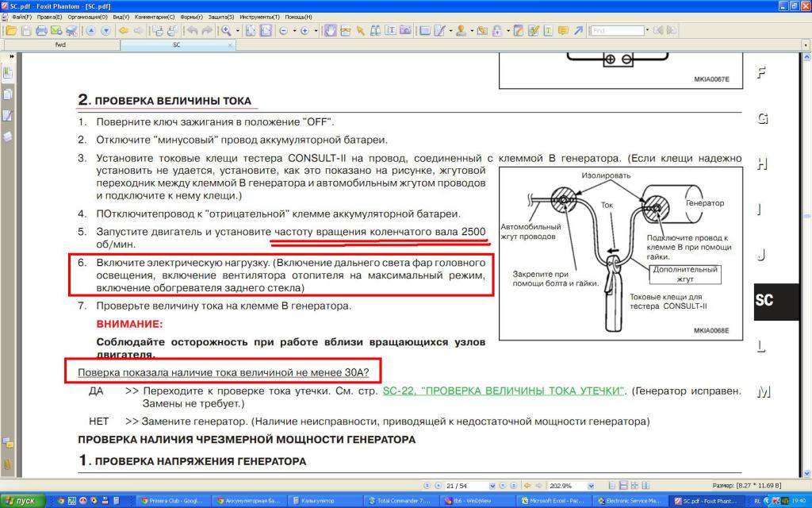This screenshot has width=812, height=508.
Task: Open a file with the folder icon
Action: (11, 31)
